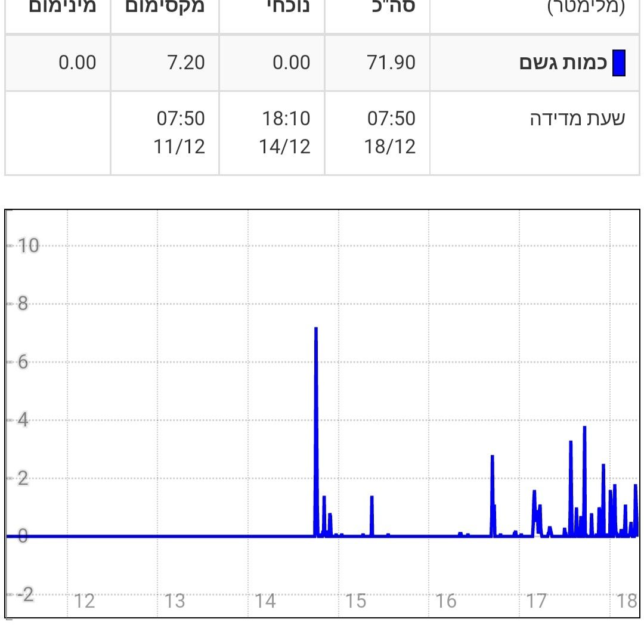The height and width of the screenshot is (644, 644).
Task: Click the 18:10 14/12 measurement time
Action: point(285,132)
